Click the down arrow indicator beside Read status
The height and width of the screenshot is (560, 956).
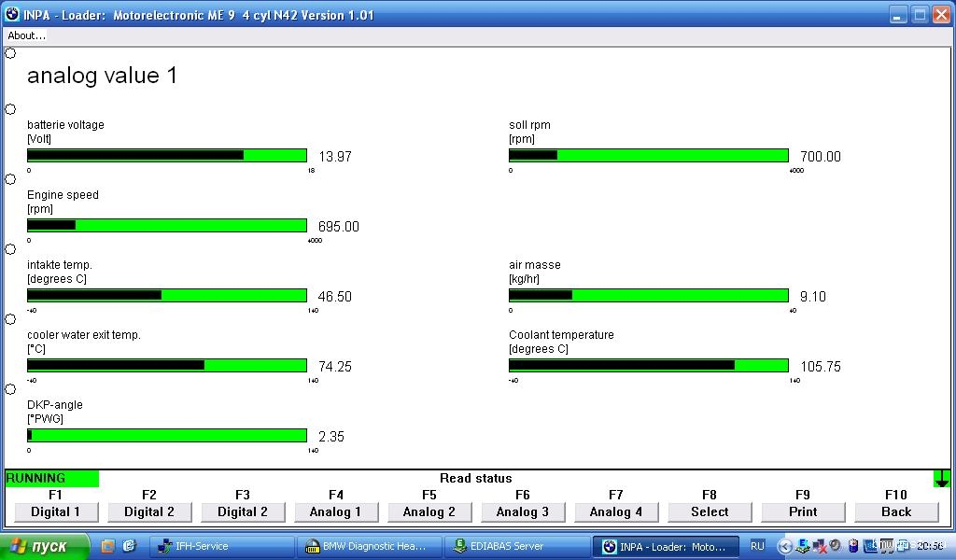[x=942, y=479]
